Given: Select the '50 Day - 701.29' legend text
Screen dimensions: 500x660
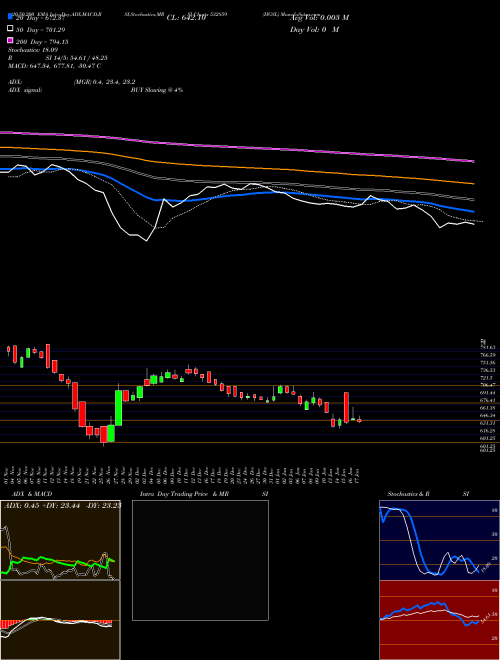Looking at the screenshot, I should pos(41,29).
